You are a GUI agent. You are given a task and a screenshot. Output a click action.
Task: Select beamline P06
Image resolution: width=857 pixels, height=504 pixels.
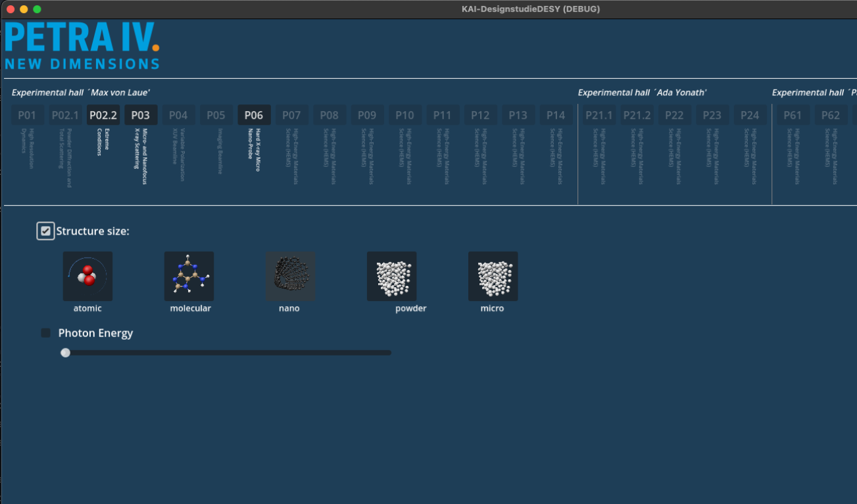(x=254, y=115)
